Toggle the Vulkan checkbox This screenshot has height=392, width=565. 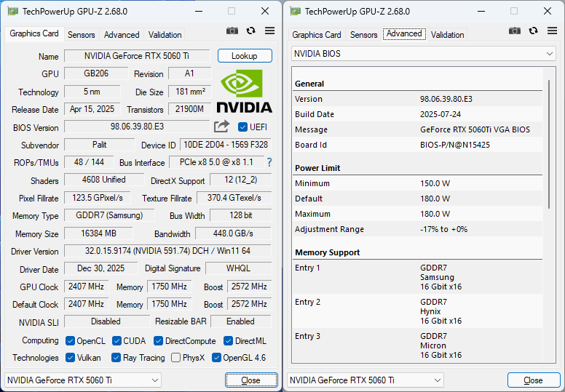click(x=71, y=358)
